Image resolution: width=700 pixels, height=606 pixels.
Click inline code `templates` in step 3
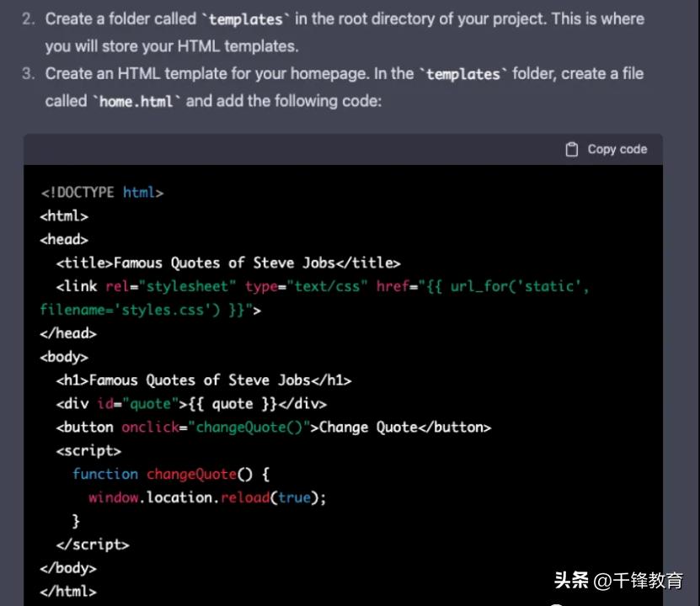point(463,74)
